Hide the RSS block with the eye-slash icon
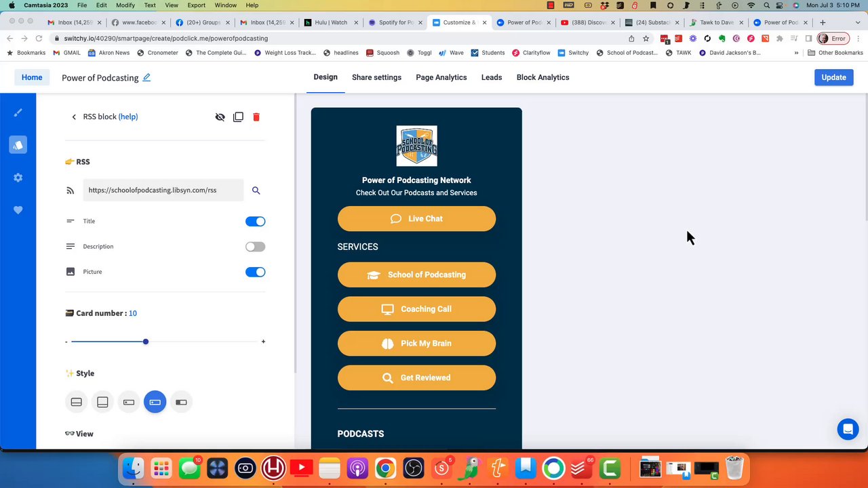The height and width of the screenshot is (488, 868). [x=220, y=117]
